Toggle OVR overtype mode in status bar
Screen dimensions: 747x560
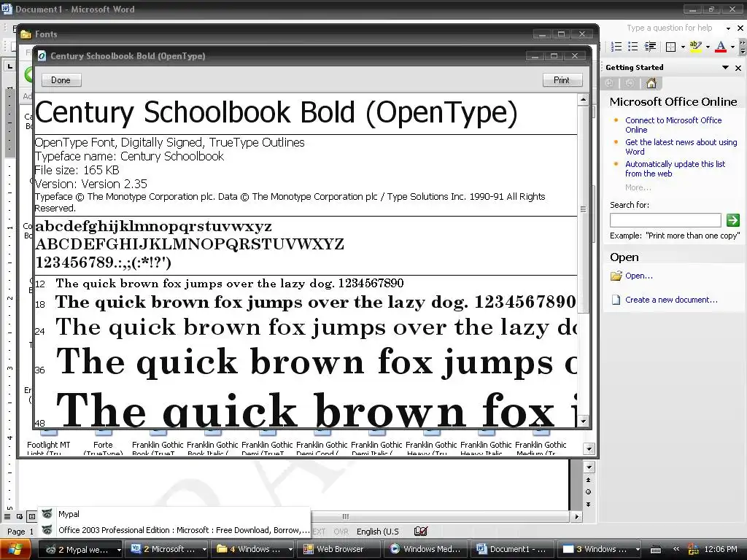tap(341, 532)
